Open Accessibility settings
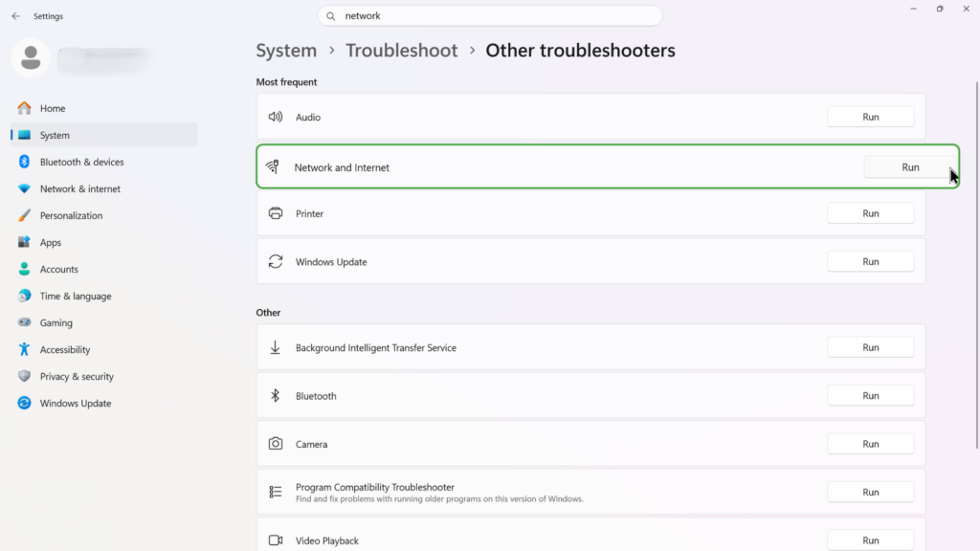Image resolution: width=980 pixels, height=551 pixels. click(103, 349)
